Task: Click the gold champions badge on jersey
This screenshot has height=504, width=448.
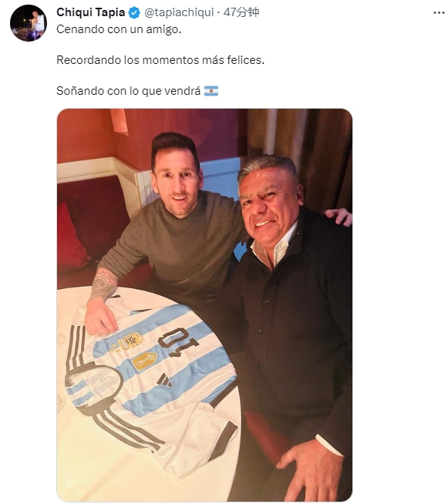Action: click(x=145, y=361)
